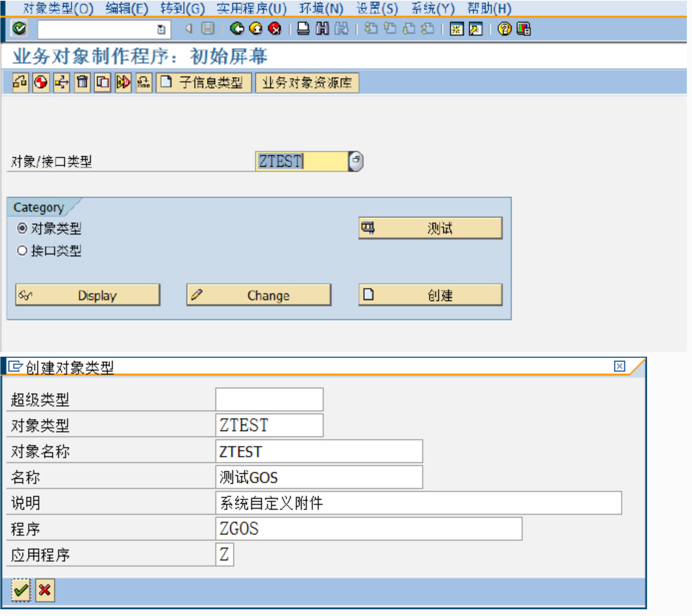Open the 系统(Y) menu
692x616 pixels.
coord(433,8)
